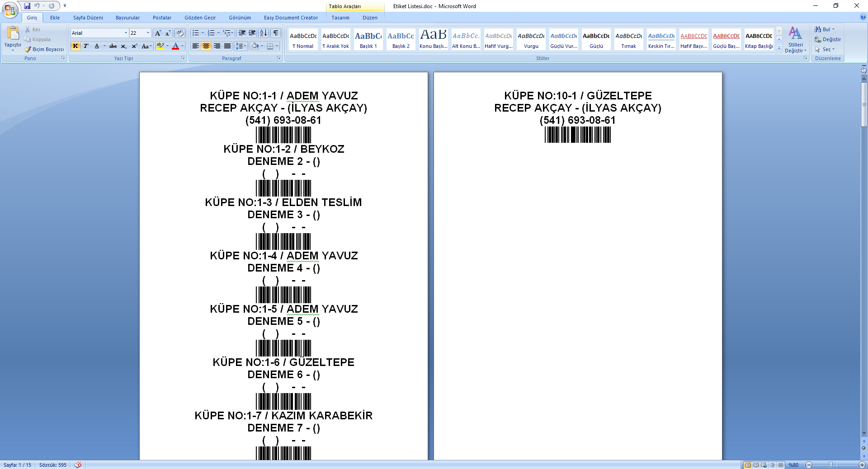
Task: Click the increase indent icon
Action: (x=252, y=33)
